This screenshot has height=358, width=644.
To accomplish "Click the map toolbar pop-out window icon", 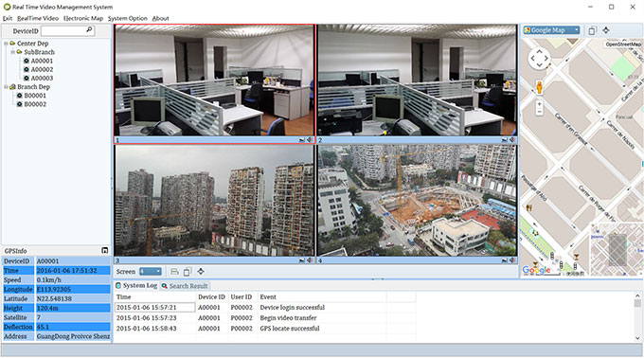I will pos(592,30).
